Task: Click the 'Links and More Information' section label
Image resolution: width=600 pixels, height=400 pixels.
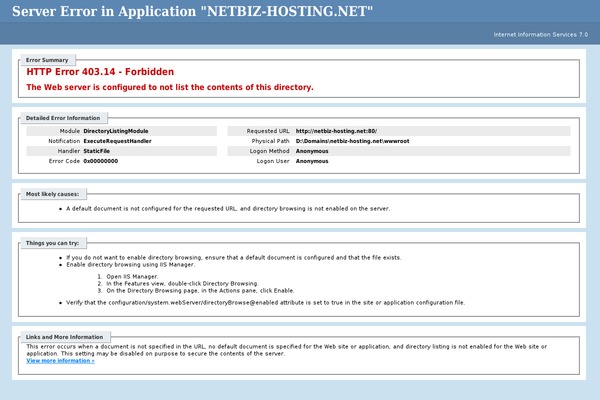Action: click(64, 337)
